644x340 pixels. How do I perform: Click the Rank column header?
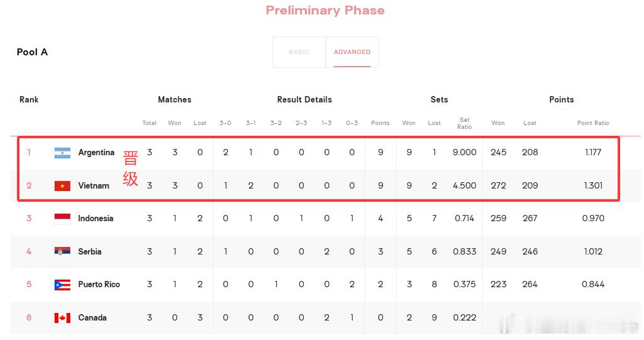pos(29,99)
